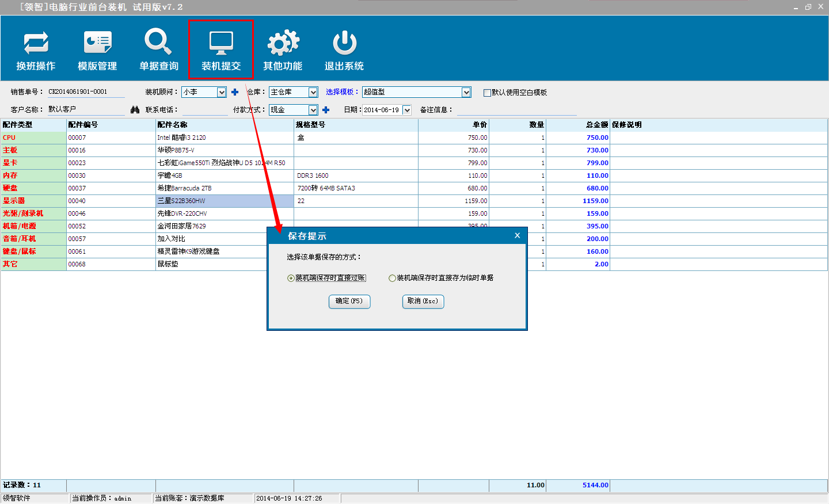Click the 备注信息 input field
This screenshot has height=504, width=829.
[x=516, y=110]
